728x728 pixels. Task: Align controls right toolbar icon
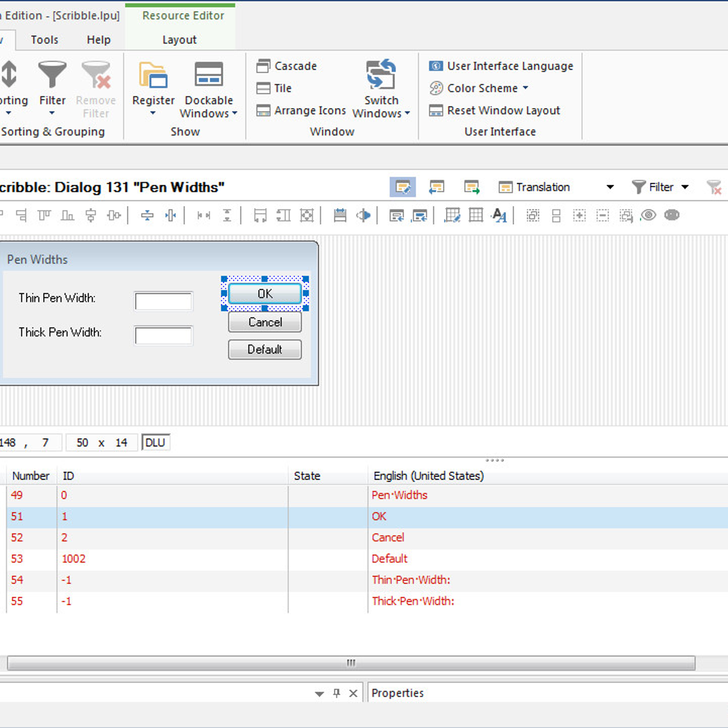tap(21, 215)
